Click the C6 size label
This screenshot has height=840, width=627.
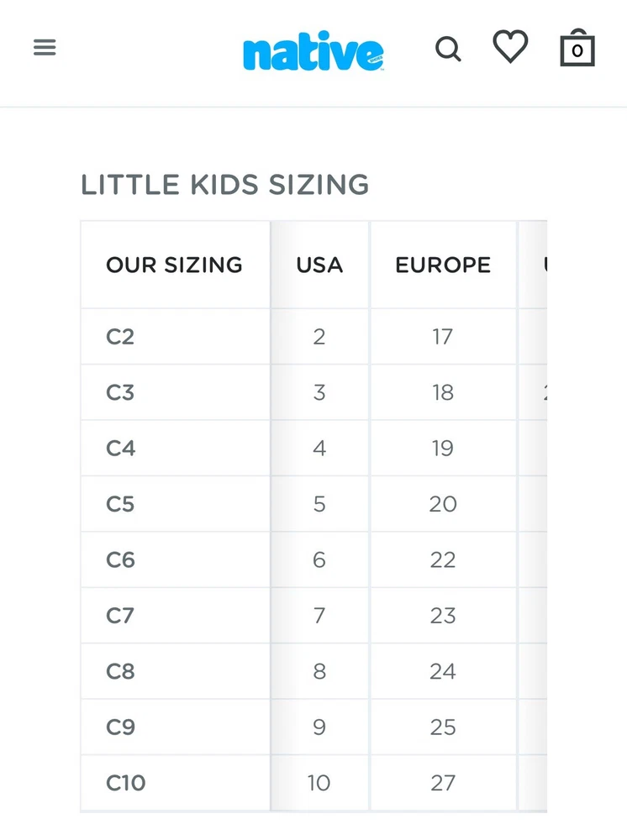point(120,560)
